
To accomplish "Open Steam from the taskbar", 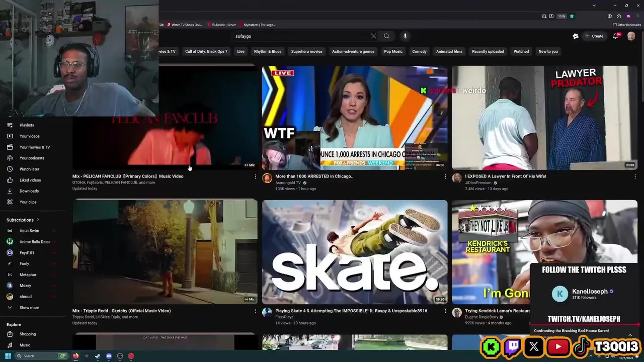I will coord(98,356).
